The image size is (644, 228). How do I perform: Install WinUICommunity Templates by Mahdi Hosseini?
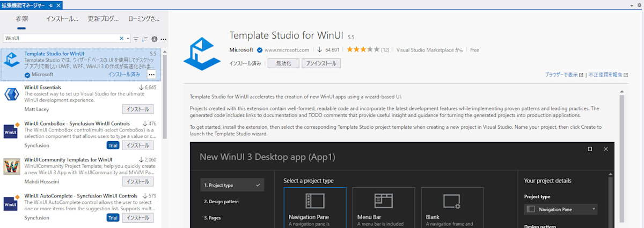[137, 182]
